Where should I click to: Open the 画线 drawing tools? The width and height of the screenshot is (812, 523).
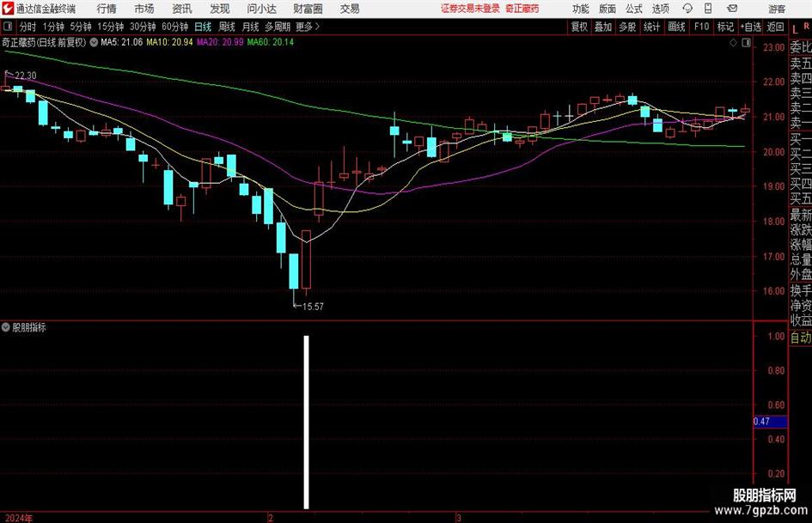[676, 27]
